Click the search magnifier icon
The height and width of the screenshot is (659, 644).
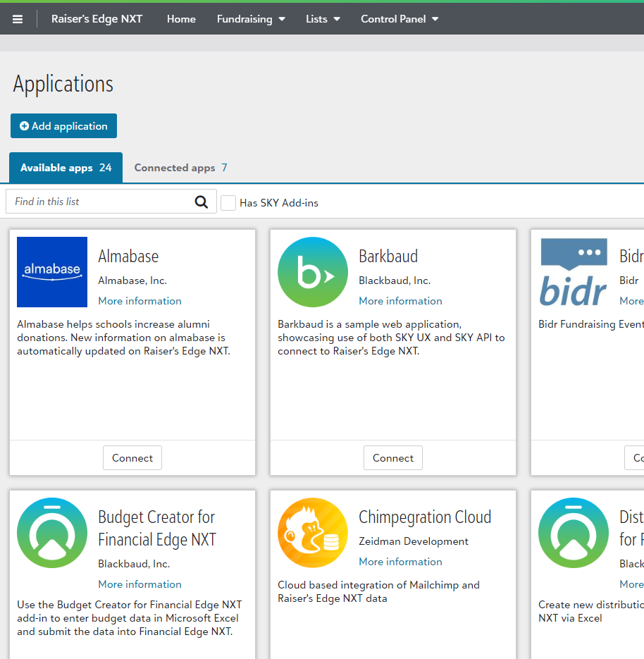pyautogui.click(x=202, y=202)
